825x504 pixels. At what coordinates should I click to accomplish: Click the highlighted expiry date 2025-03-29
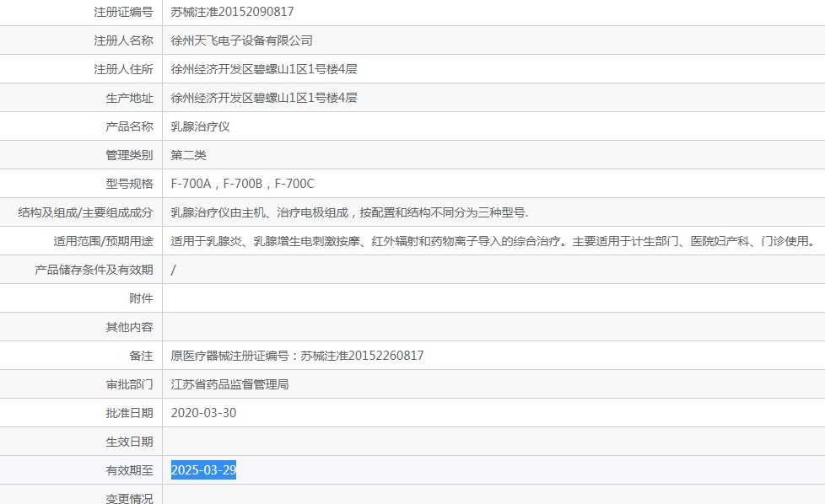[x=203, y=469]
